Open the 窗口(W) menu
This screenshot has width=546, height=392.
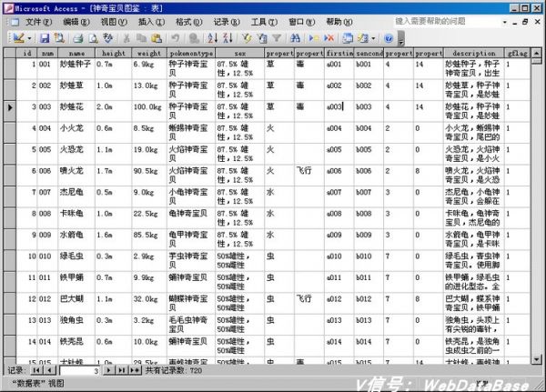point(301,22)
